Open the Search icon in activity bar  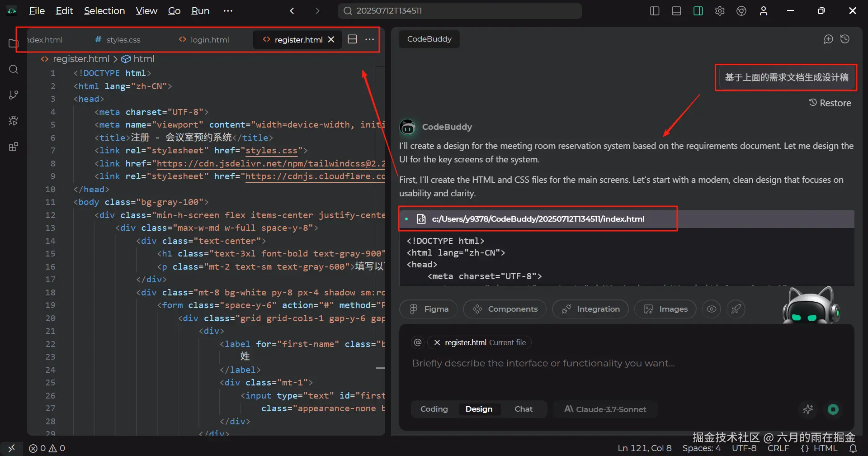coord(14,69)
